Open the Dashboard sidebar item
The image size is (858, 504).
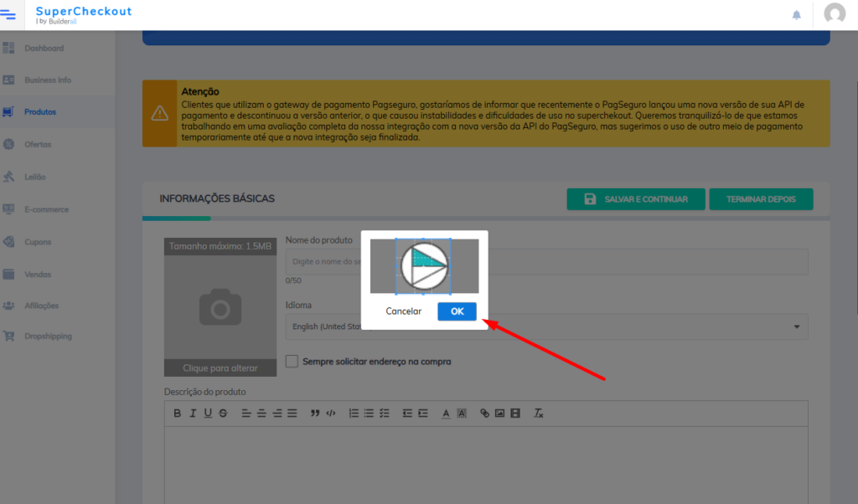click(44, 49)
